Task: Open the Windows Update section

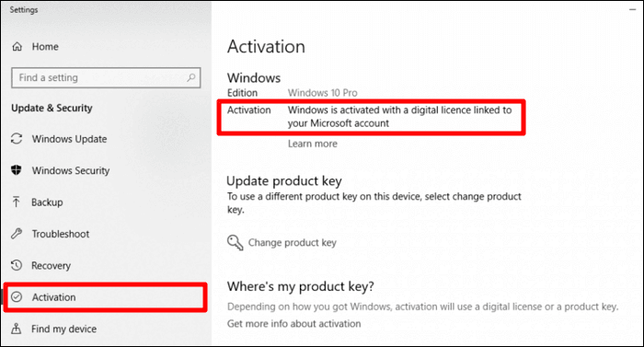Action: pos(69,139)
